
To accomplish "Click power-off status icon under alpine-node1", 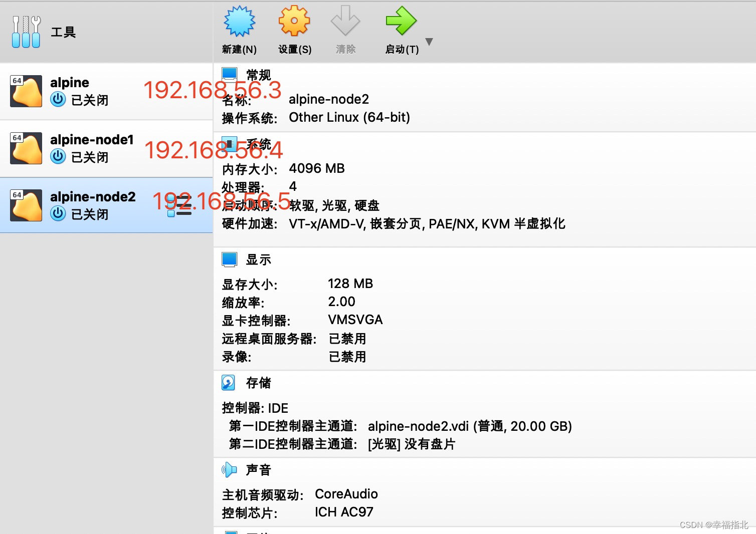I will [58, 157].
